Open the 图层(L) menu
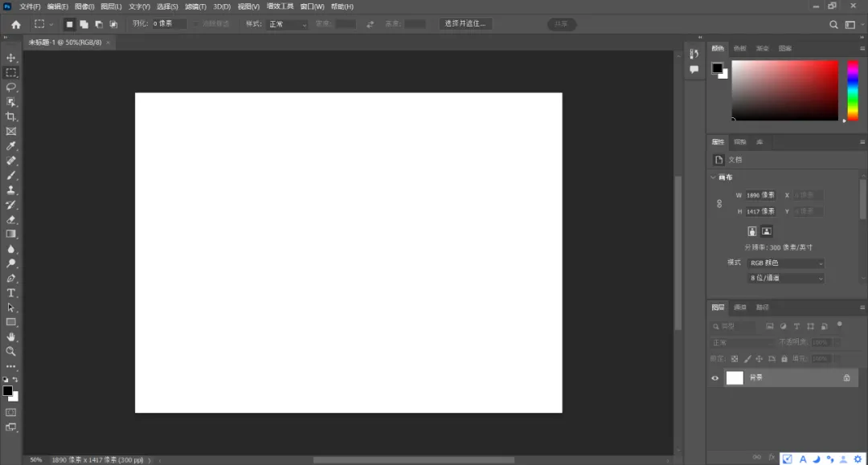Viewport: 868px width, 465px height. click(111, 6)
